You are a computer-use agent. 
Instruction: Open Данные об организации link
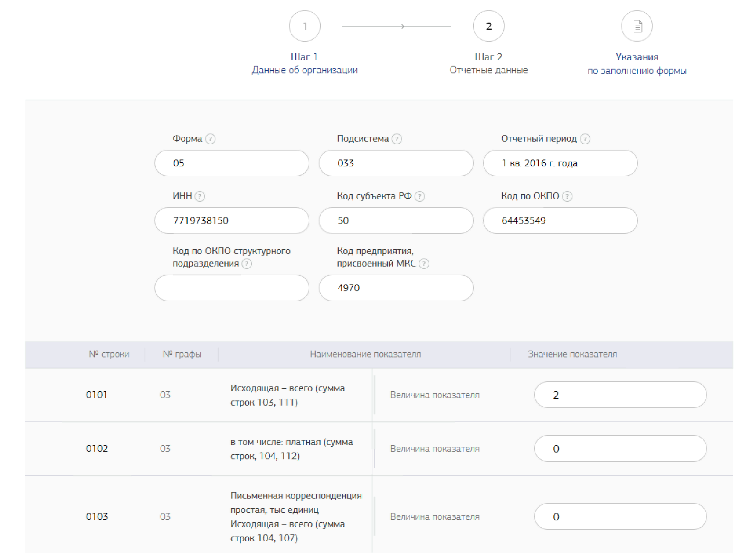click(305, 70)
